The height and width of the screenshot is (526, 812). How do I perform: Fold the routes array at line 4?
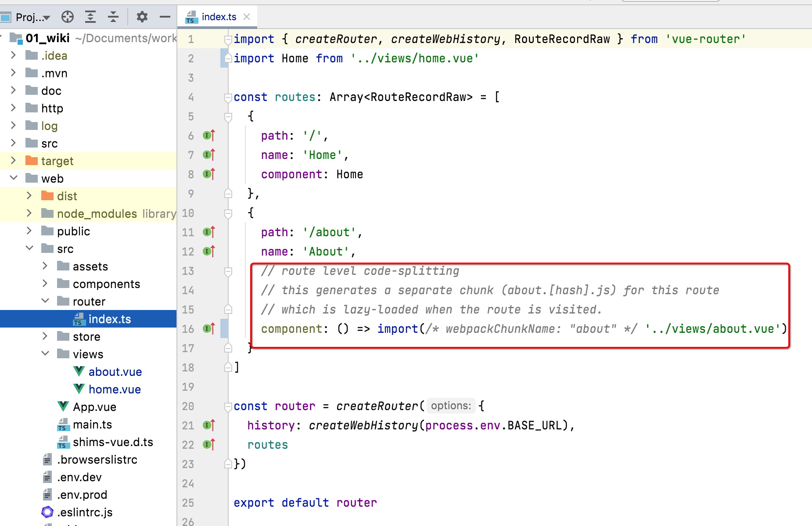228,97
